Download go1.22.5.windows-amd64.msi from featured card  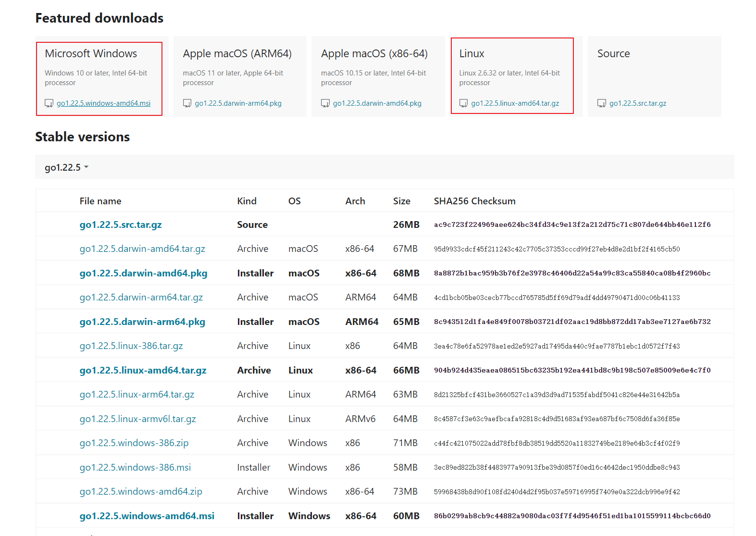103,103
